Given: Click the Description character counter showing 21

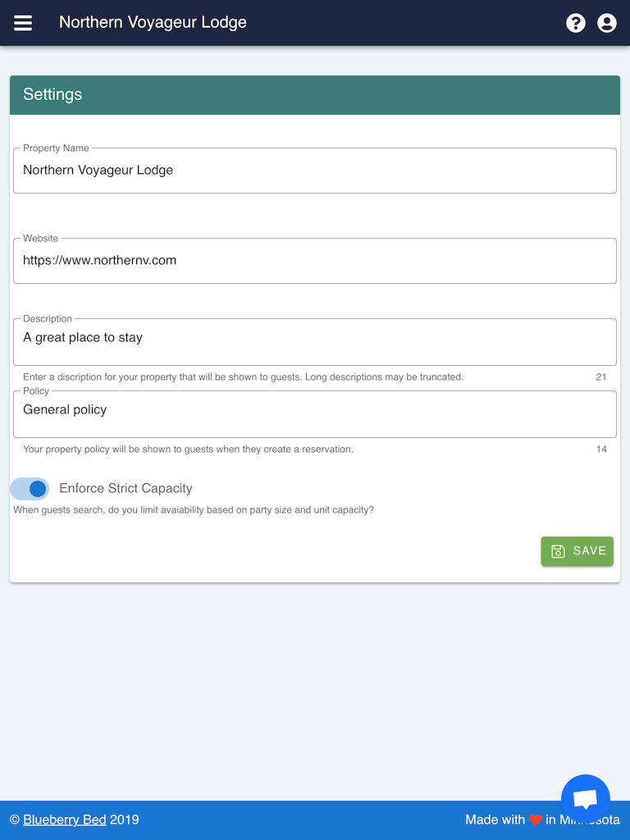Looking at the screenshot, I should click(x=601, y=377).
